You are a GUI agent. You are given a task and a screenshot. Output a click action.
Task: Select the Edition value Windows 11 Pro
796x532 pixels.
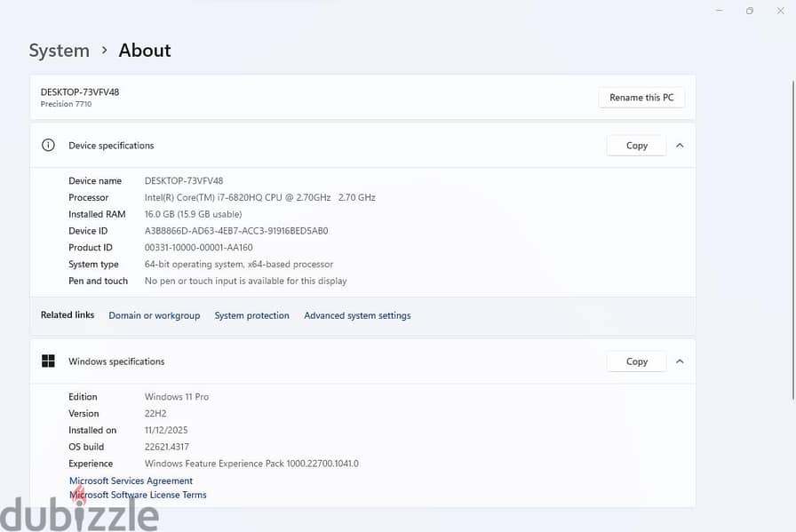point(177,396)
